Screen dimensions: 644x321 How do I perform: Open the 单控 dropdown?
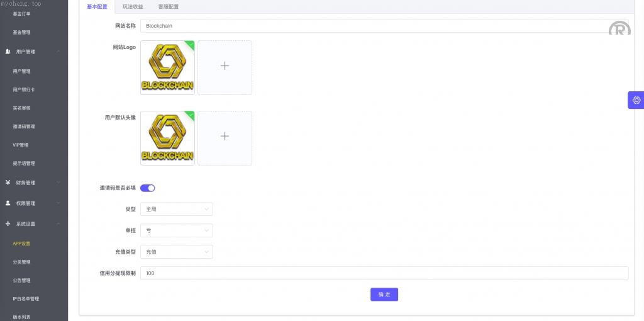coord(176,230)
